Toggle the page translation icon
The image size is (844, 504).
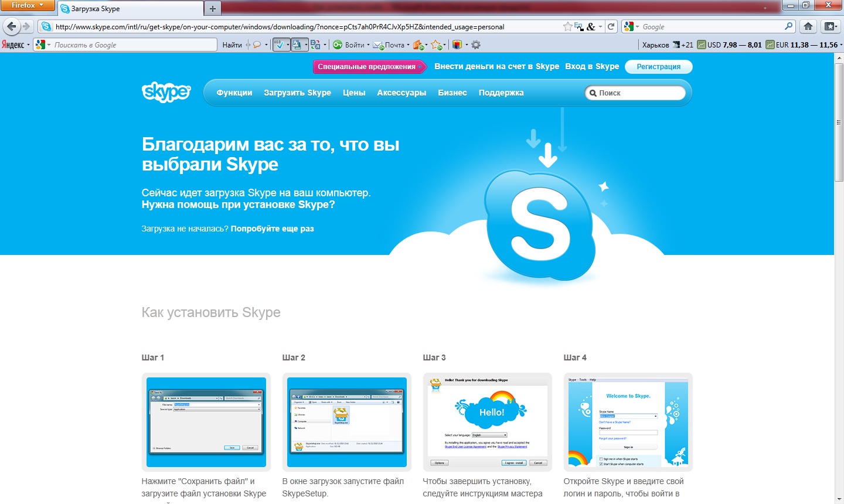(297, 45)
